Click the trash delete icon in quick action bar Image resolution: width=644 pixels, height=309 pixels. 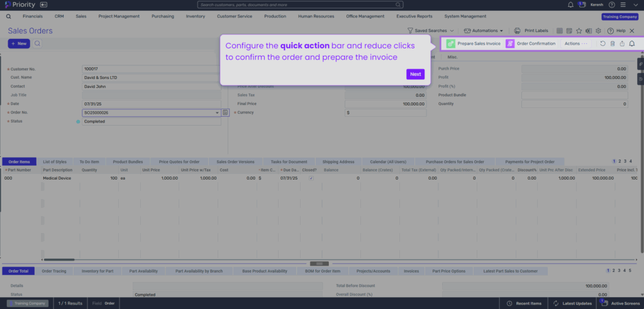tap(613, 43)
